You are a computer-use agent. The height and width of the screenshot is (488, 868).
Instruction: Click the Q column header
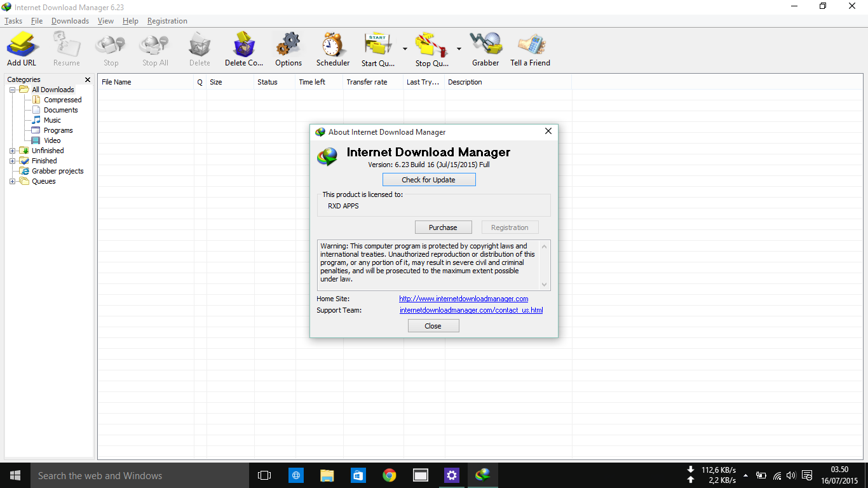pyautogui.click(x=200, y=82)
